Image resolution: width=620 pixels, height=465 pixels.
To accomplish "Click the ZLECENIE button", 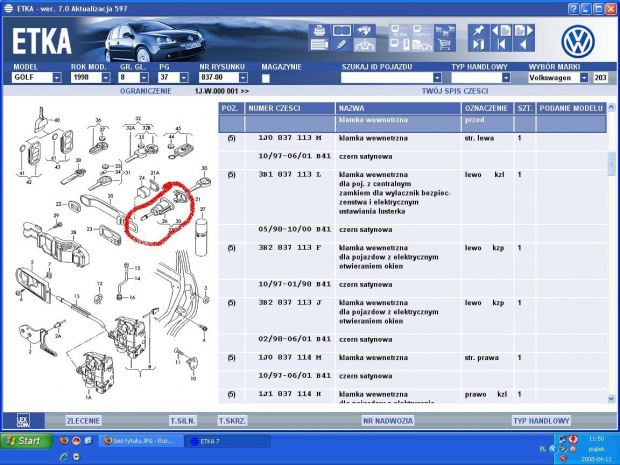I will (83, 421).
